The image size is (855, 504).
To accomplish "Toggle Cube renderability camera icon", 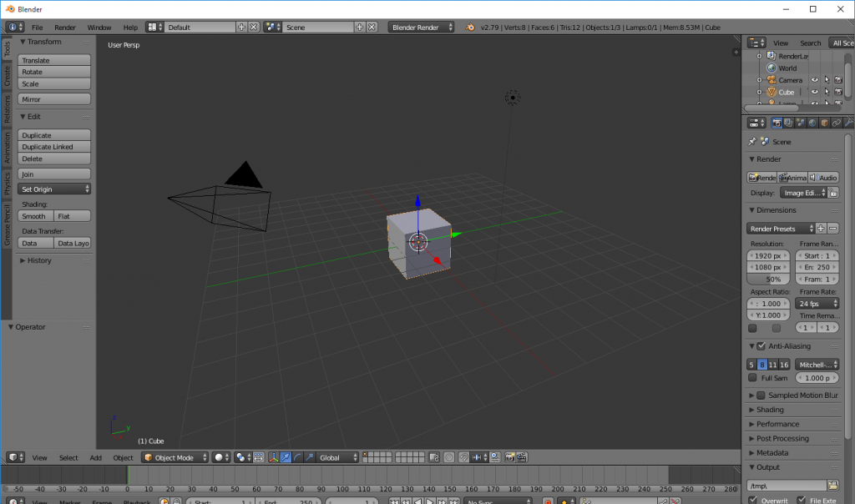I will click(838, 92).
